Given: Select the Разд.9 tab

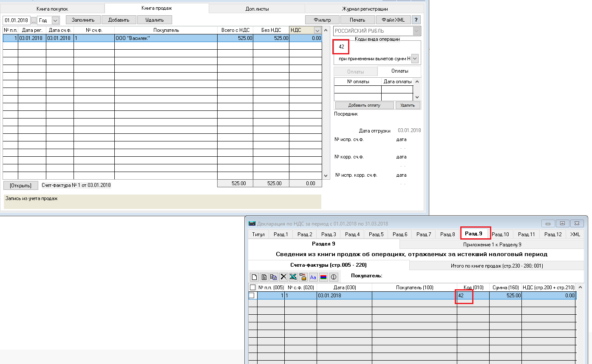Looking at the screenshot, I should pyautogui.click(x=473, y=234).
